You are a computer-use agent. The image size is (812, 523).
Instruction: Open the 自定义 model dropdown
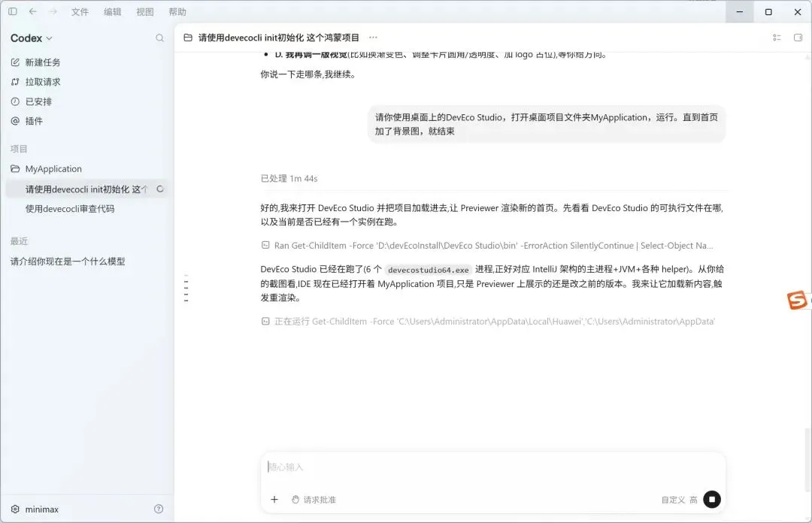673,500
